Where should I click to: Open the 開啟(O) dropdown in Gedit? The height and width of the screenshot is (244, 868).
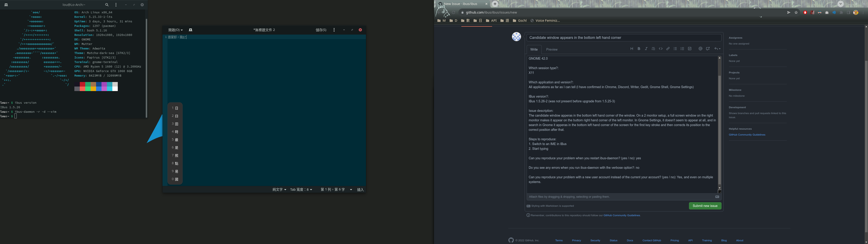click(x=176, y=30)
